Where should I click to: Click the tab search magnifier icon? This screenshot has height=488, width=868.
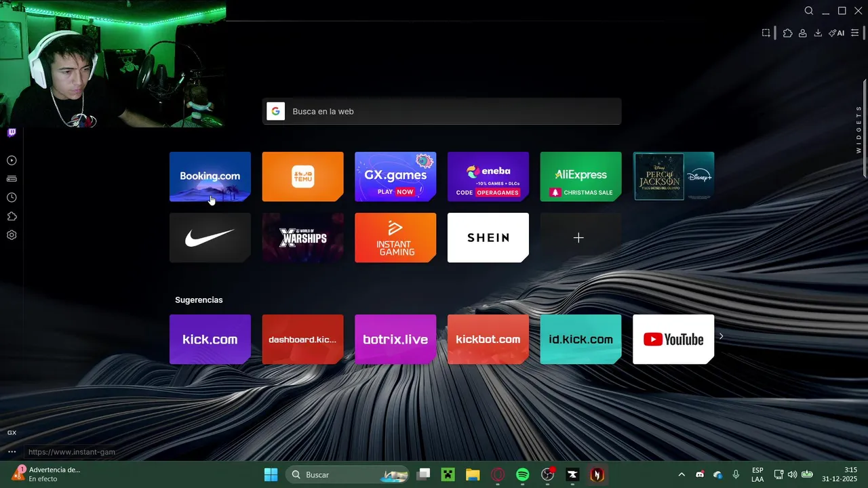809,11
